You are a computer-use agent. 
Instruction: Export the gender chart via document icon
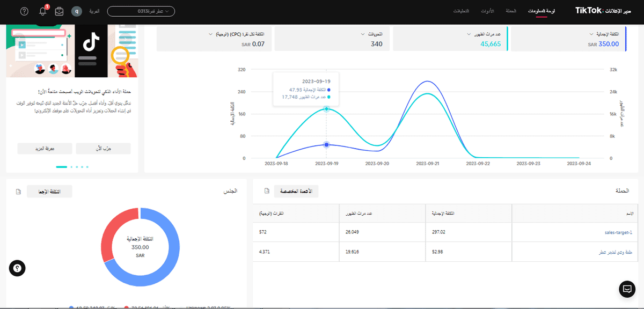[x=19, y=191]
